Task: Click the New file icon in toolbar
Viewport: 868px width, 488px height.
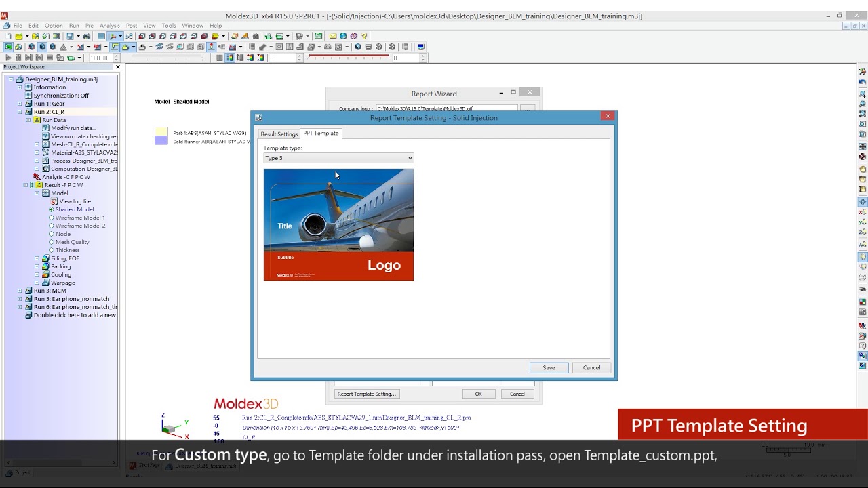Action: pyautogui.click(x=8, y=36)
